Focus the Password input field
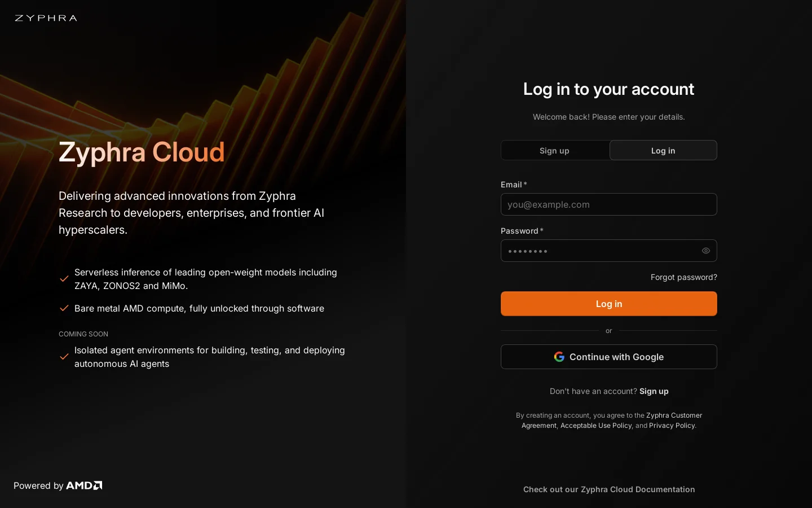The image size is (812, 508). tap(609, 251)
